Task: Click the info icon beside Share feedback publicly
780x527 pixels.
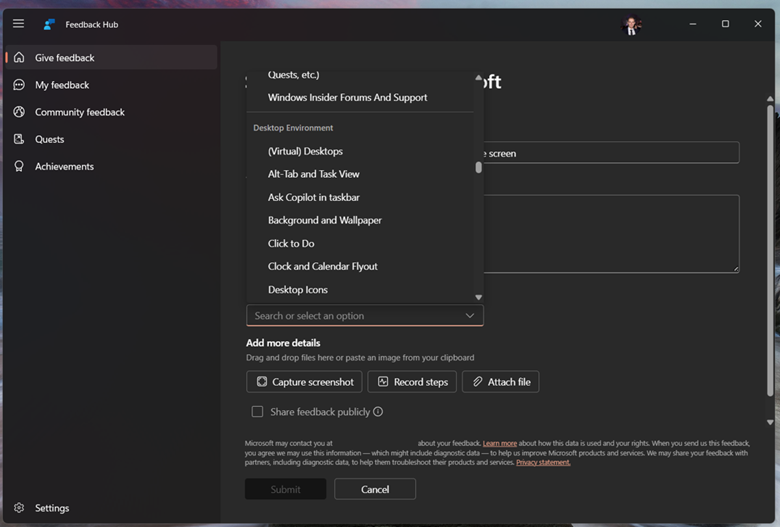Action: [378, 412]
